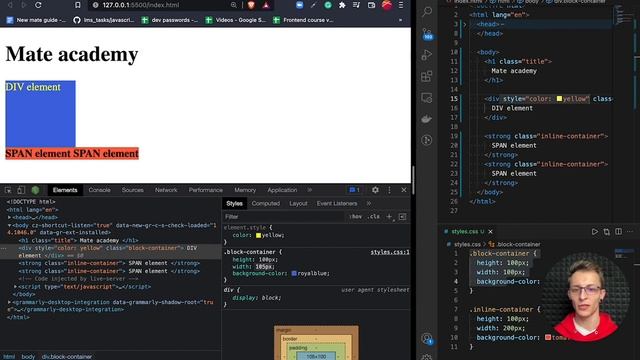Open the 'dev passwords' bookmark

click(x=170, y=20)
